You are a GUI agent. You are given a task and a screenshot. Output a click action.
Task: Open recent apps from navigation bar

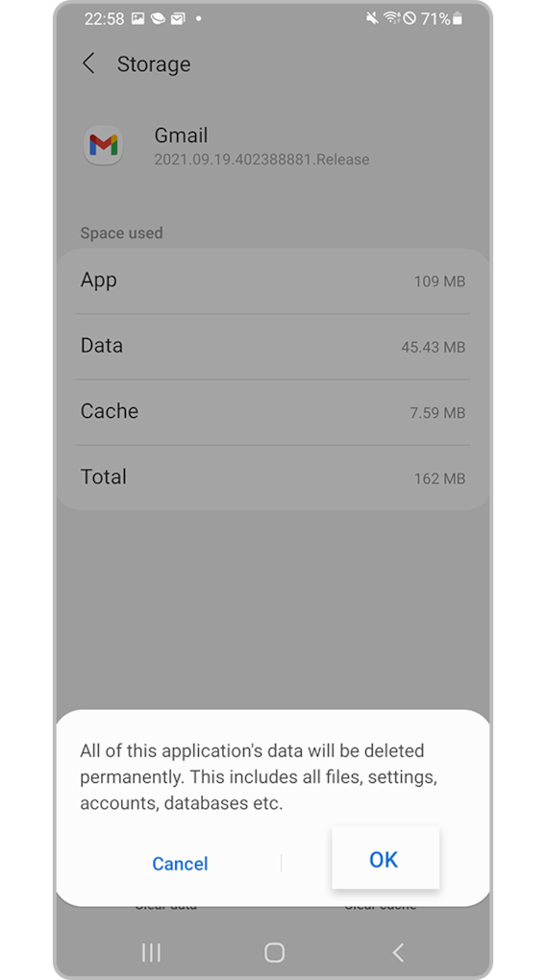click(151, 952)
